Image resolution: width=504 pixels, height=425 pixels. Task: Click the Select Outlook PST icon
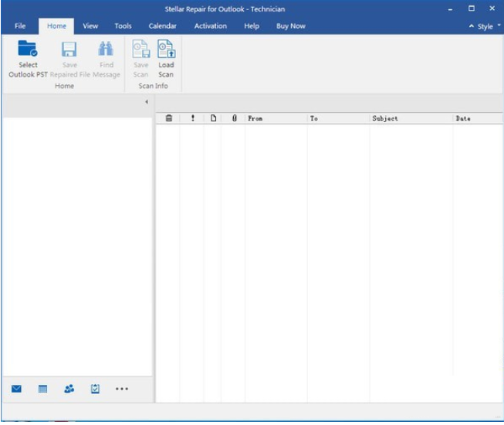28,49
